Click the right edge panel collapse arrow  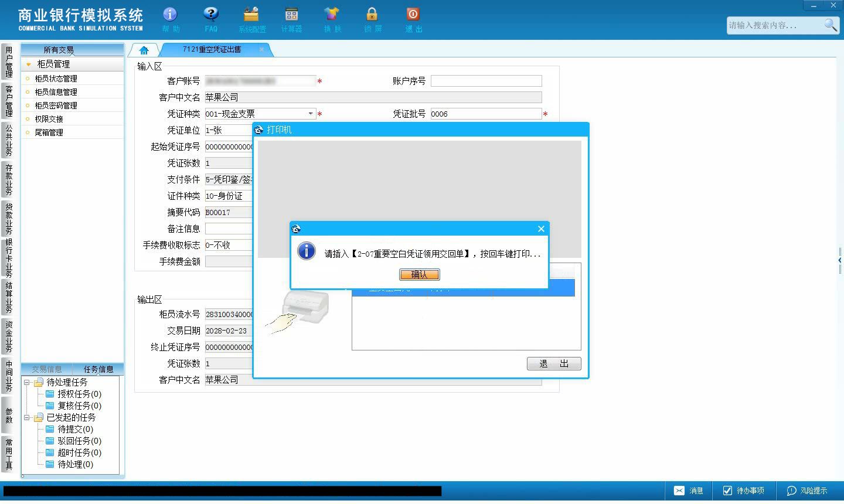click(840, 260)
